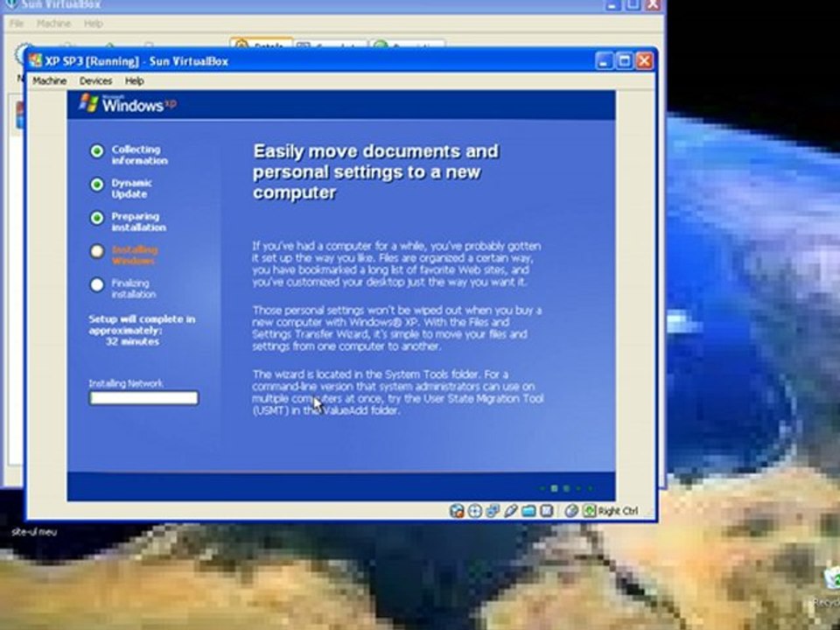Minimize the background Sun VirtualBox window
This screenshot has height=630, width=840.
click(612, 4)
